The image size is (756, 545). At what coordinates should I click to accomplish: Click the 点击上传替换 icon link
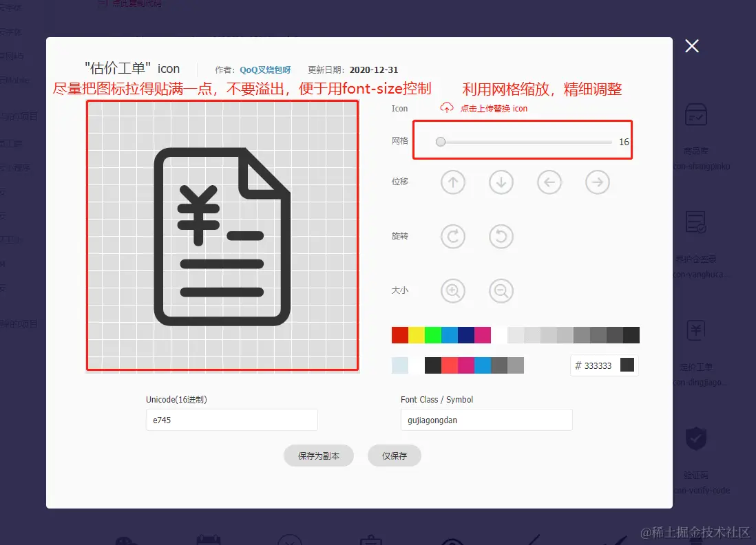point(494,109)
